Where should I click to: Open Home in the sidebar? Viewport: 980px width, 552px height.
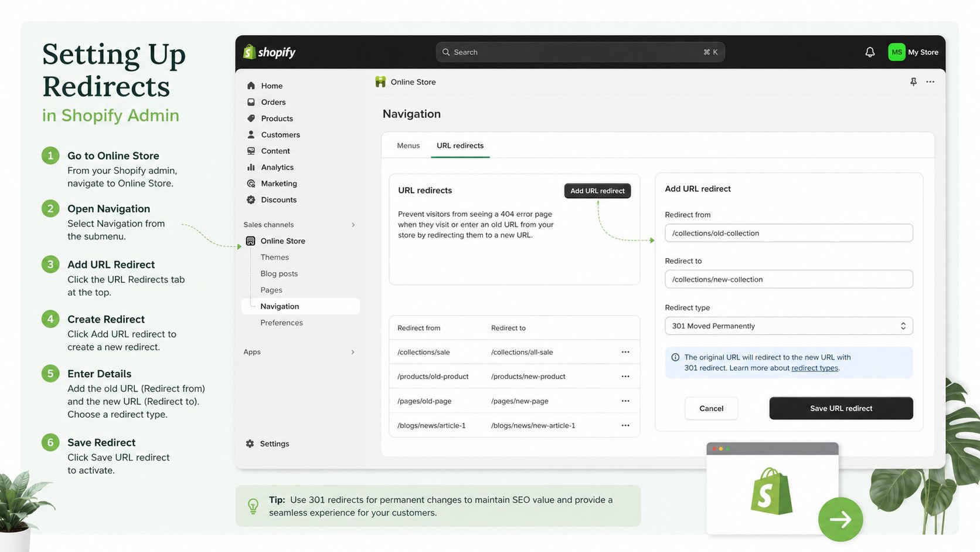pyautogui.click(x=272, y=86)
